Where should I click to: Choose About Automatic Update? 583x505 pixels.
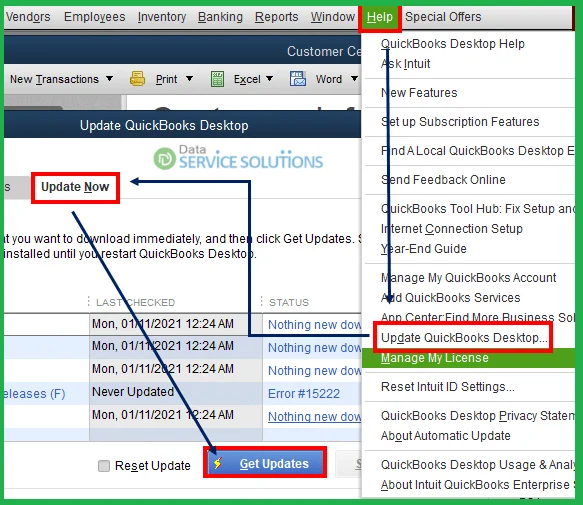pyautogui.click(x=445, y=436)
